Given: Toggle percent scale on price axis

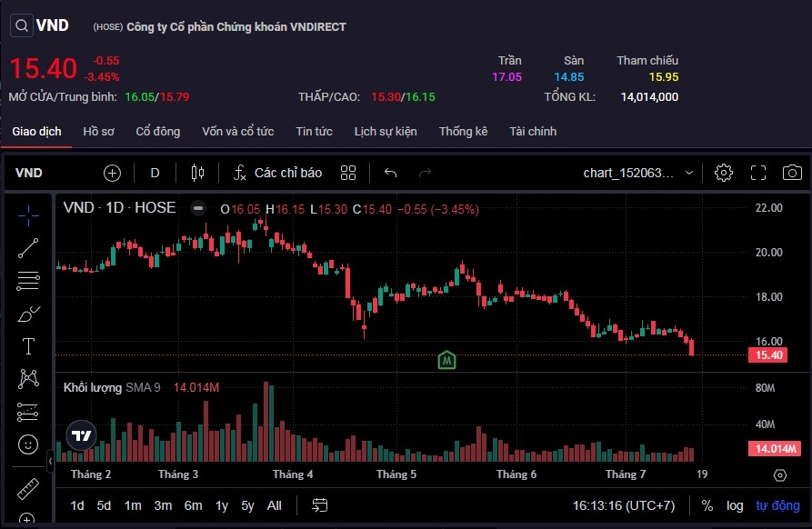Looking at the screenshot, I should coord(707,505).
